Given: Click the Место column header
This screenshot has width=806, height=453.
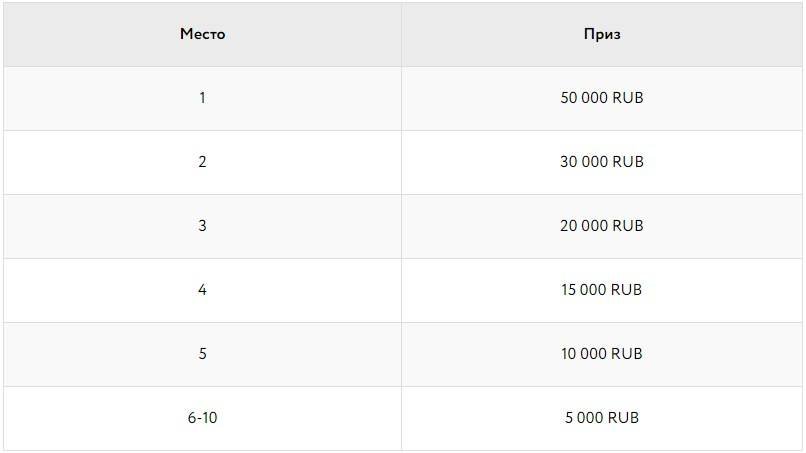Looking at the screenshot, I should click(202, 34).
